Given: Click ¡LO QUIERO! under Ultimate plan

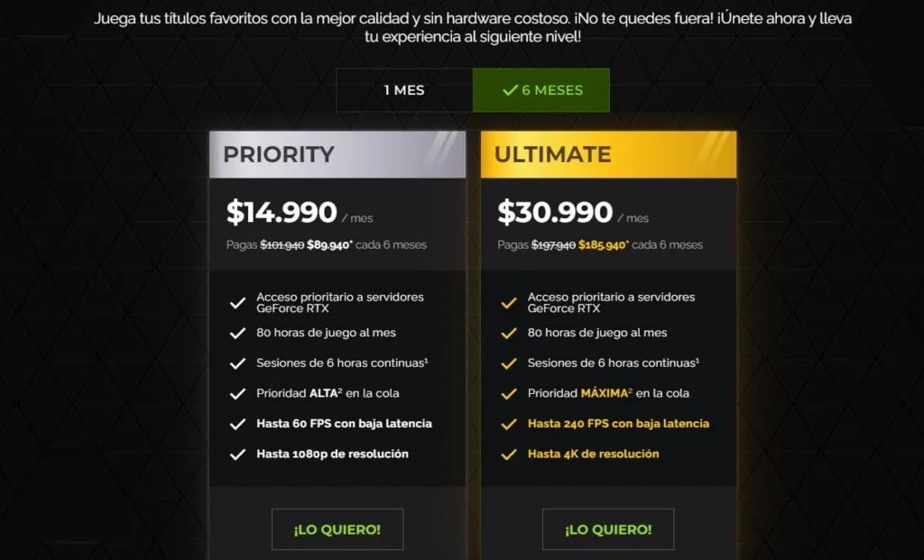Looking at the screenshot, I should [608, 529].
